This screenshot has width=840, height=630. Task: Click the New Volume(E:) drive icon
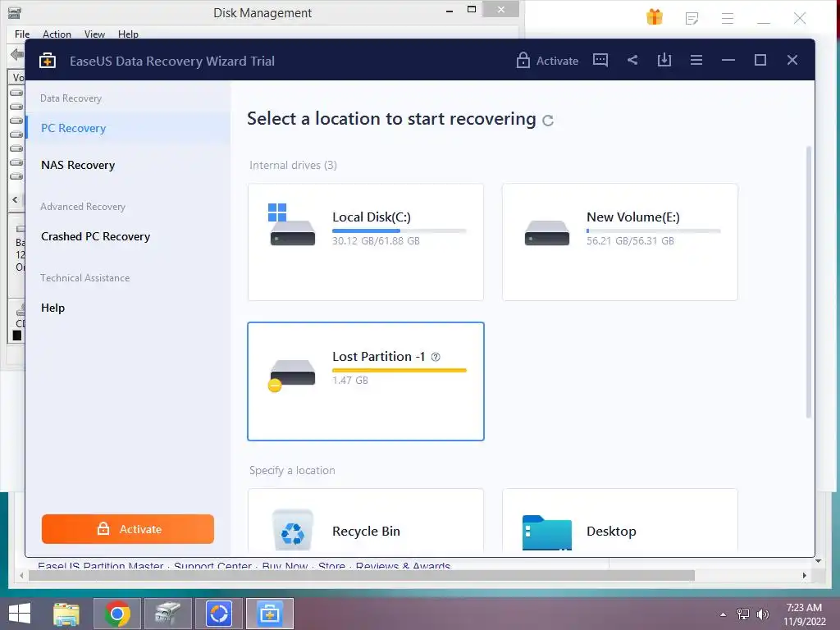coord(546,232)
